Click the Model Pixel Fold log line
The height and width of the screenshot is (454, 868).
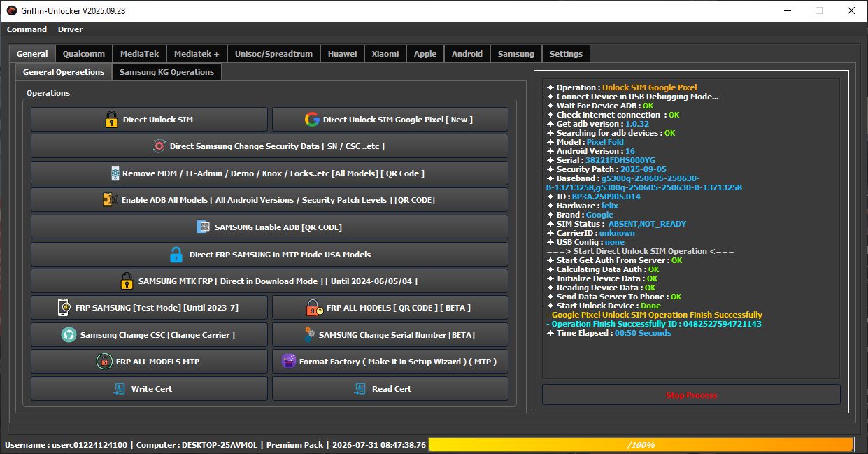(585, 142)
